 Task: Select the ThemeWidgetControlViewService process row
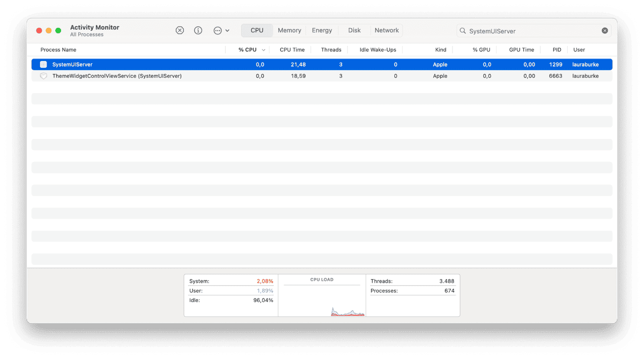192,75
